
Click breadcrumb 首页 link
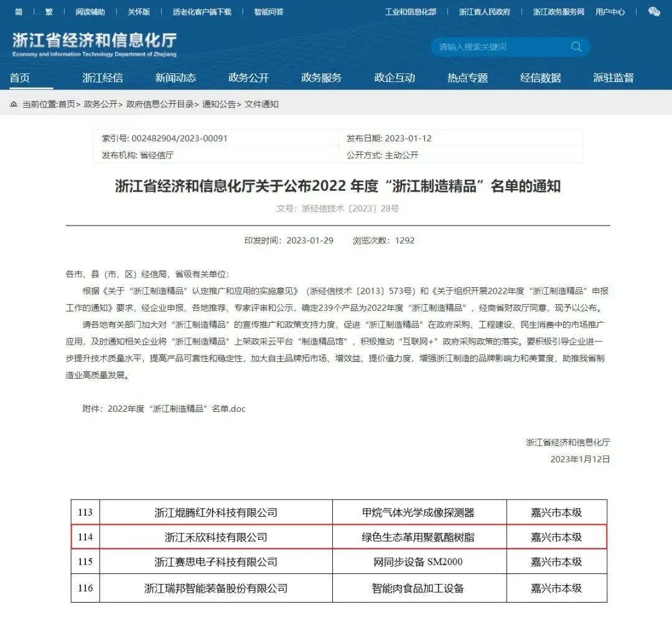[x=67, y=104]
